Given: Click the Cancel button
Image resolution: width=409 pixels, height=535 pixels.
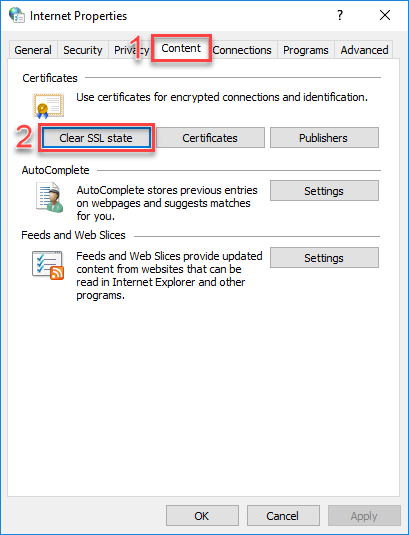Looking at the screenshot, I should pyautogui.click(x=283, y=516).
